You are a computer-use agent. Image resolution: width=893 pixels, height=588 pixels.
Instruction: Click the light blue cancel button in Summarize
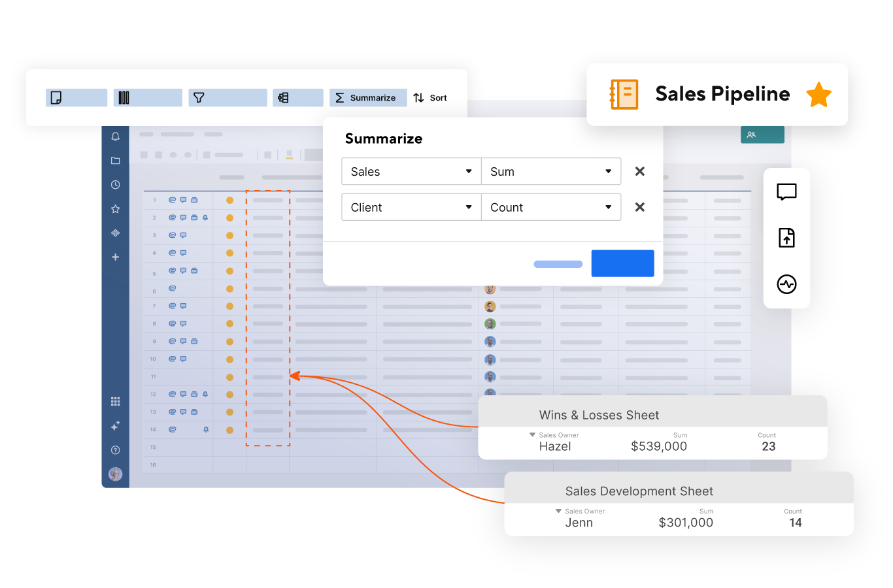pos(558,264)
